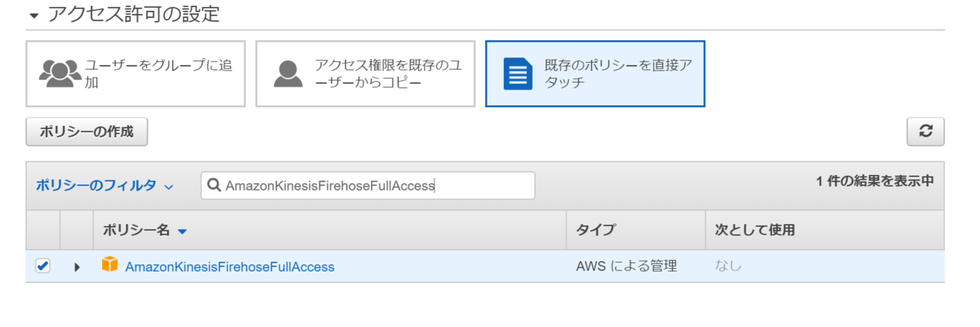
Task: Select 既存のポリシーを直接アタッチ option
Action: [x=595, y=74]
